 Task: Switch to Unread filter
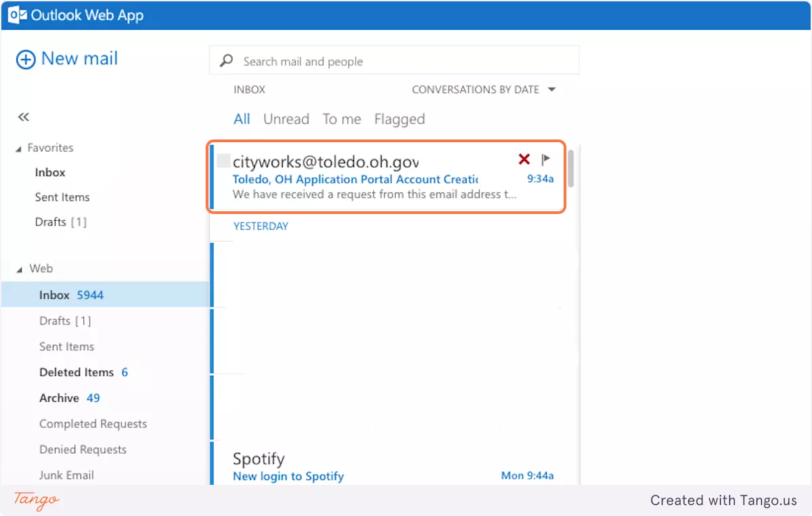(286, 119)
